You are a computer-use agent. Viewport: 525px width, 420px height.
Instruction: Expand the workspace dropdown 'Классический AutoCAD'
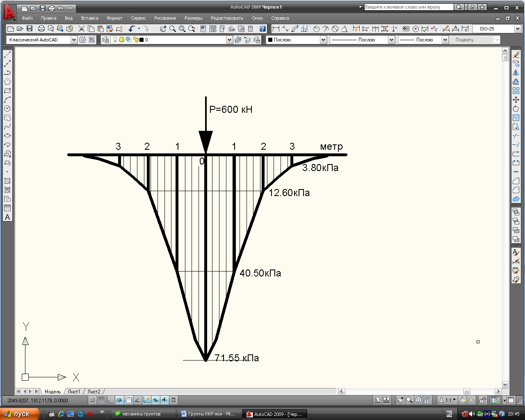74,40
